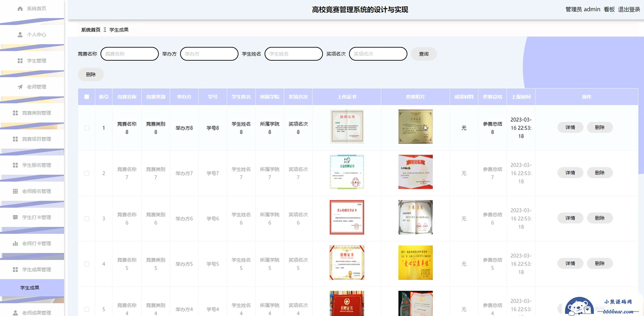
Task: Click the paper plane icon beside 老师管理
Action: [x=20, y=87]
